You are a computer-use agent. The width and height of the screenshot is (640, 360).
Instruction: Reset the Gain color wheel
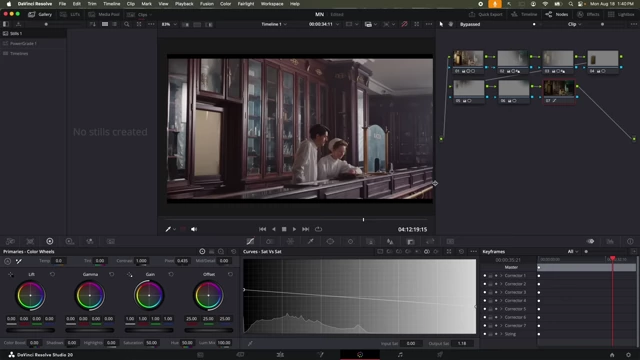(171, 274)
